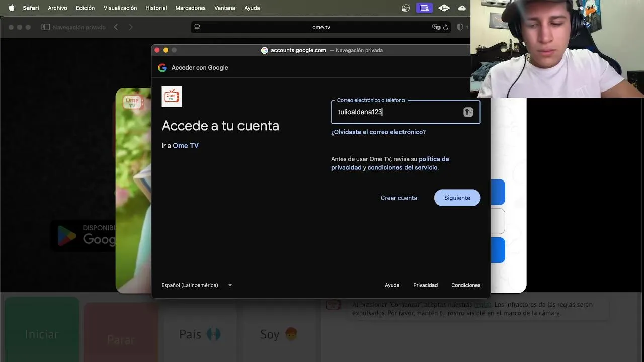
Task: Click the Ome TV logo in sign-in dialog
Action: point(172,97)
